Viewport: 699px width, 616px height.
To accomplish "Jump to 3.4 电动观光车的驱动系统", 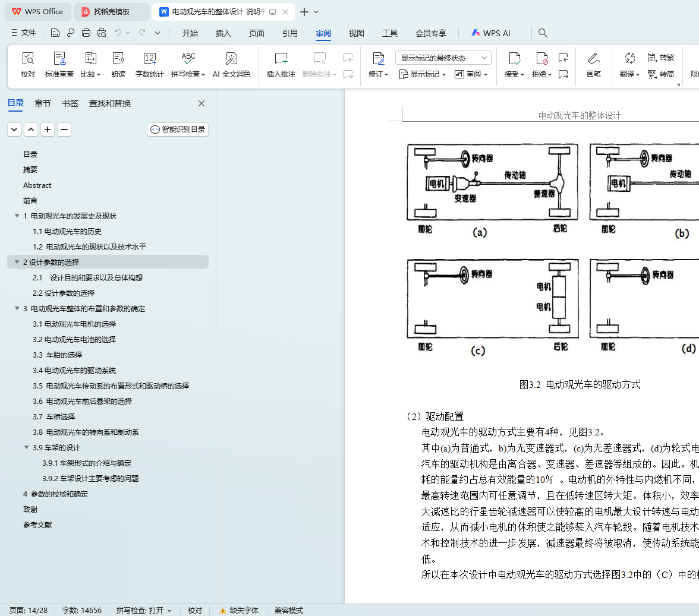I will click(74, 371).
